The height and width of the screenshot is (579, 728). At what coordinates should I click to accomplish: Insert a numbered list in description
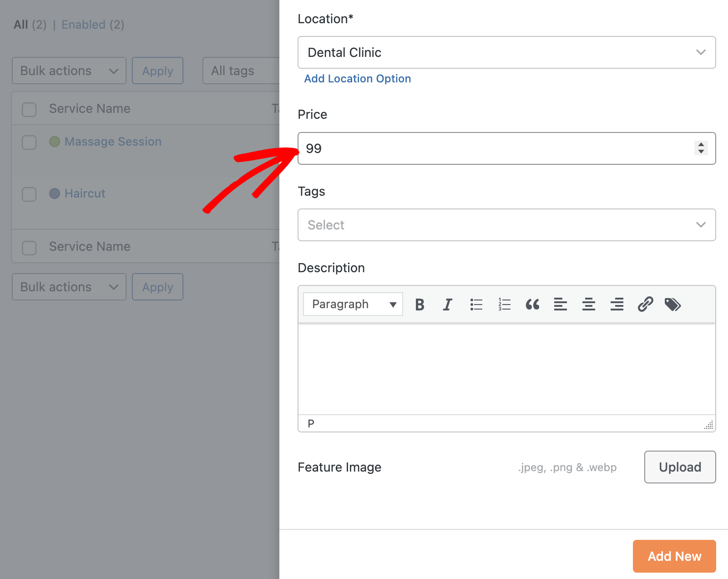(x=504, y=305)
